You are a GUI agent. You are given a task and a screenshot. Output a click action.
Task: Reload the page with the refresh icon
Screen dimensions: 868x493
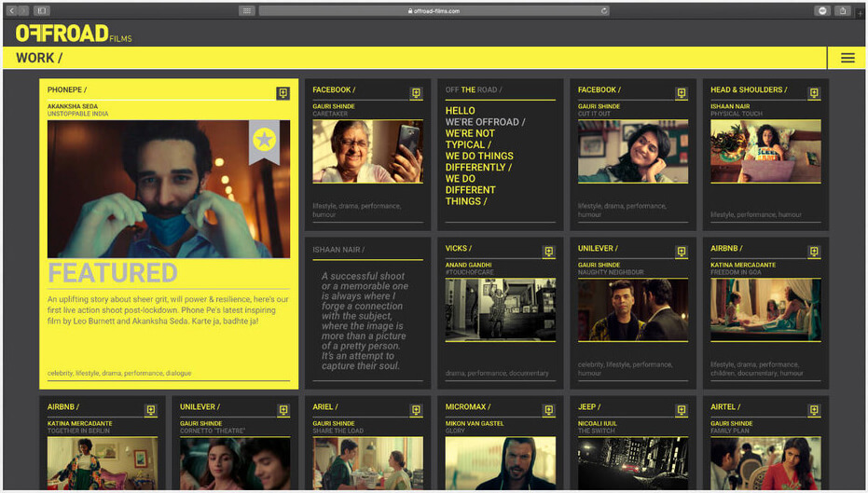pyautogui.click(x=604, y=10)
